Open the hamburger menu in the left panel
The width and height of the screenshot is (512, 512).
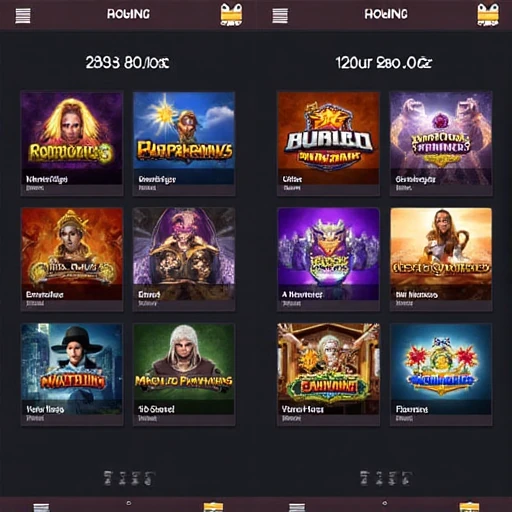(x=23, y=15)
